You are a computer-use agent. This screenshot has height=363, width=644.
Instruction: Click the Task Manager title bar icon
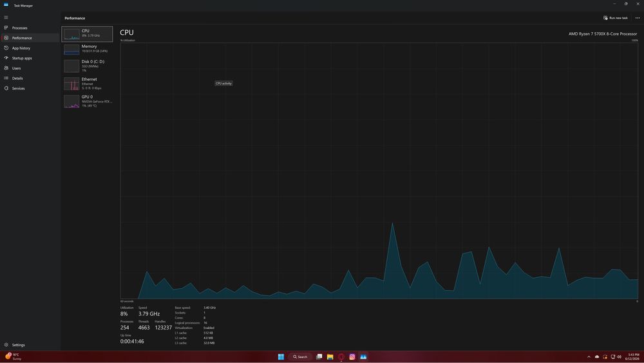[x=6, y=5]
